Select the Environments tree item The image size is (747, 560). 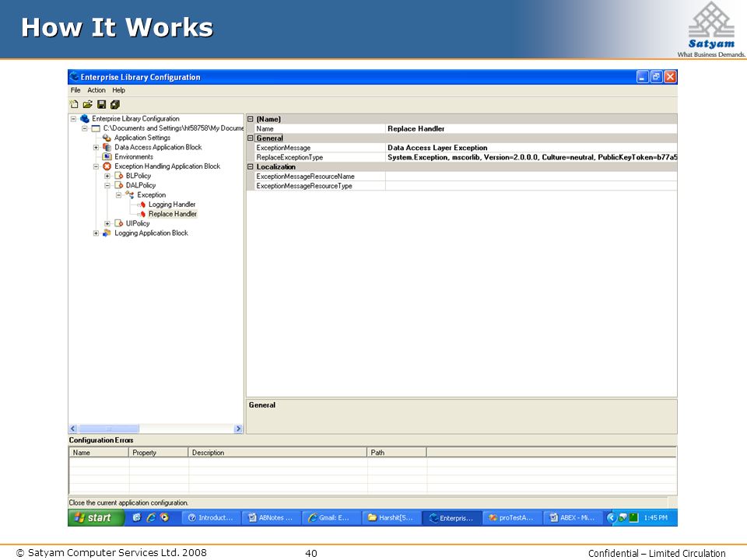[133, 156]
